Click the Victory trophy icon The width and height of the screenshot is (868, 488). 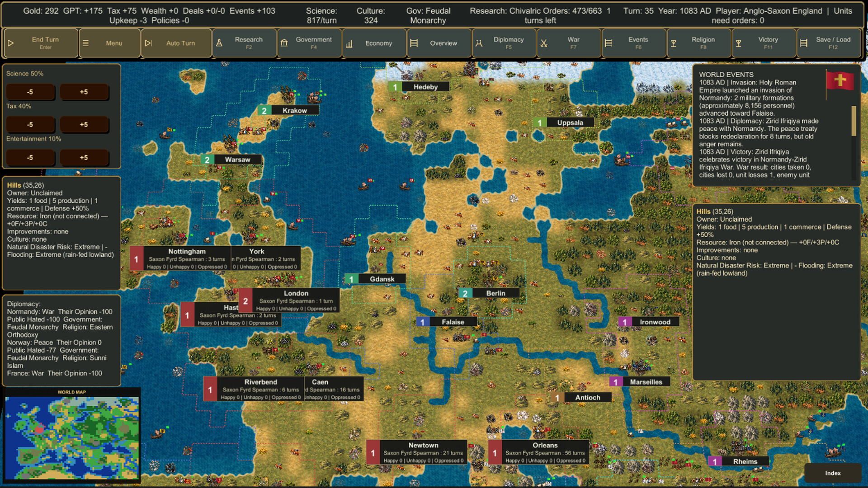[x=738, y=43]
